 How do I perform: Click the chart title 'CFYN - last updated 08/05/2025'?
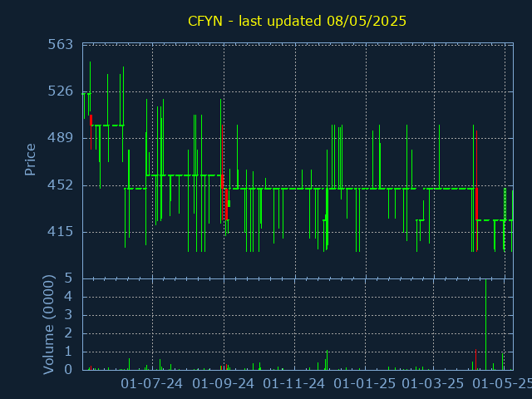[297, 21]
